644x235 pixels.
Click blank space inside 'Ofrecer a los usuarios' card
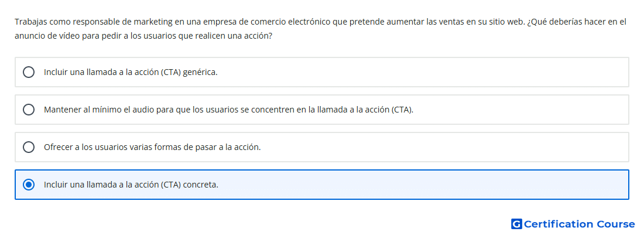tap(444, 147)
